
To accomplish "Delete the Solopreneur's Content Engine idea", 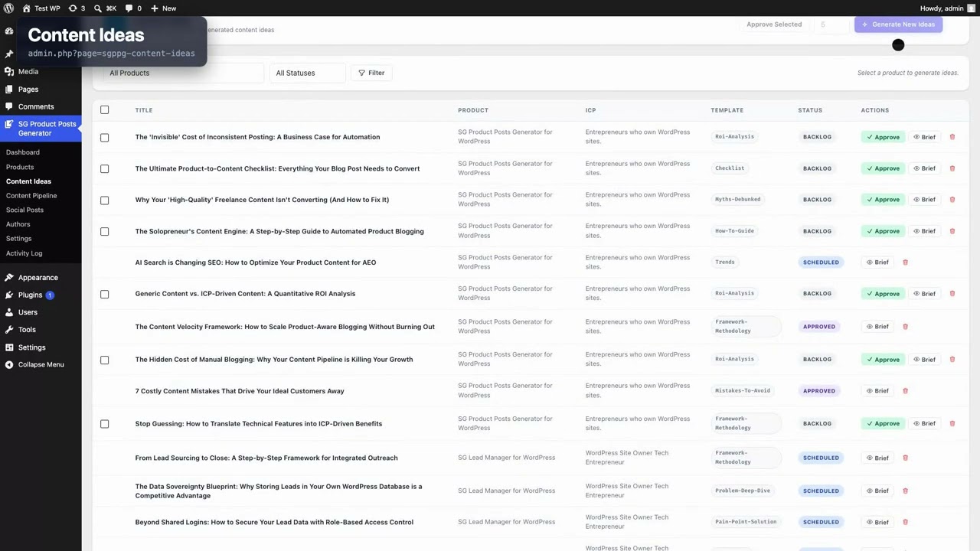I will tap(952, 231).
